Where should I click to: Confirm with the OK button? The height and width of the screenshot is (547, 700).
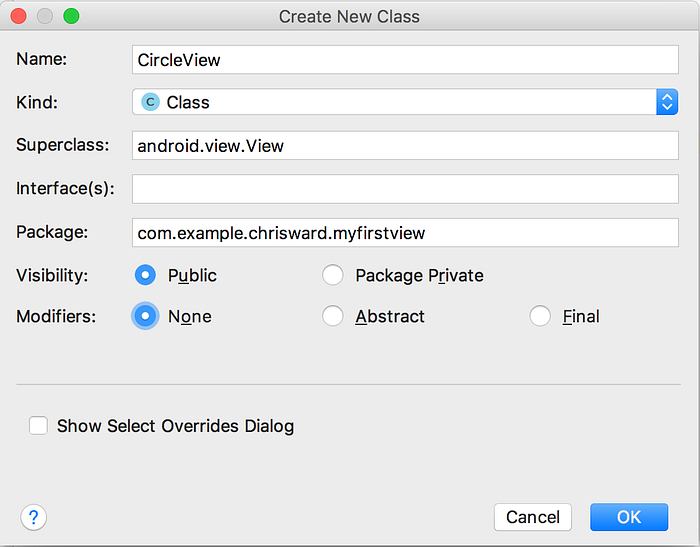pos(628,517)
